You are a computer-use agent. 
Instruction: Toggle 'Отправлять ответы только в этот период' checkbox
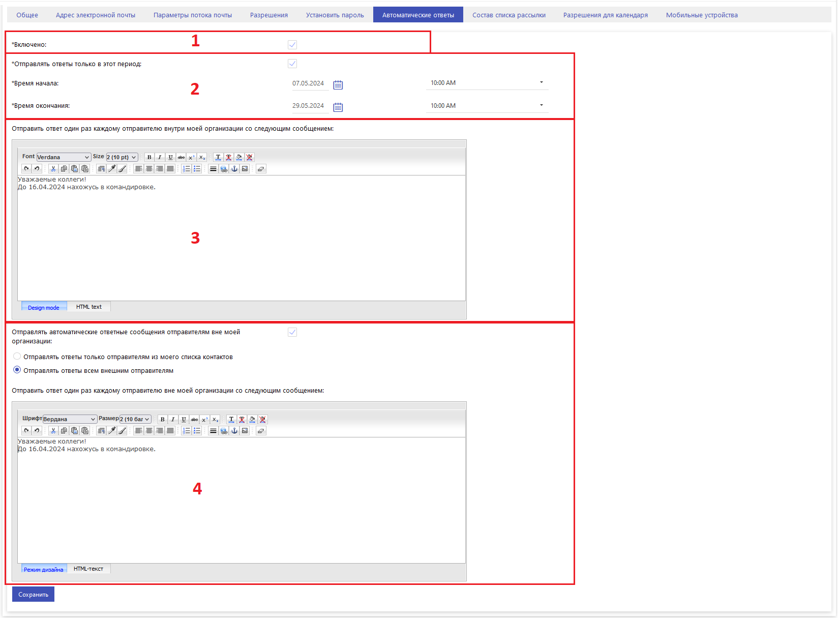coord(292,64)
